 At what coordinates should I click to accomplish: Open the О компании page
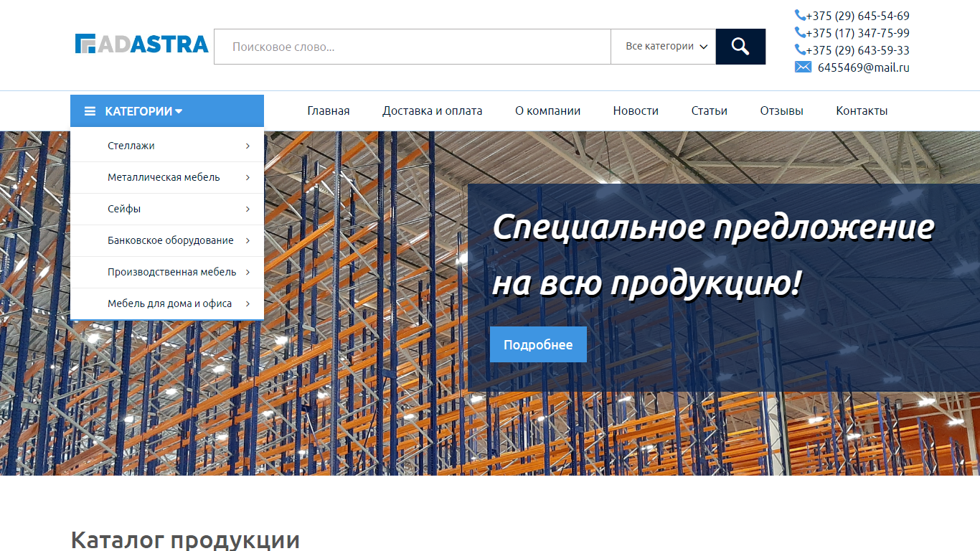tap(548, 110)
